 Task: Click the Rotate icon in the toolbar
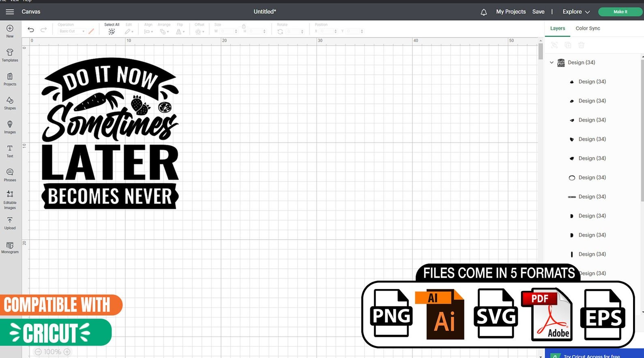coord(280,31)
